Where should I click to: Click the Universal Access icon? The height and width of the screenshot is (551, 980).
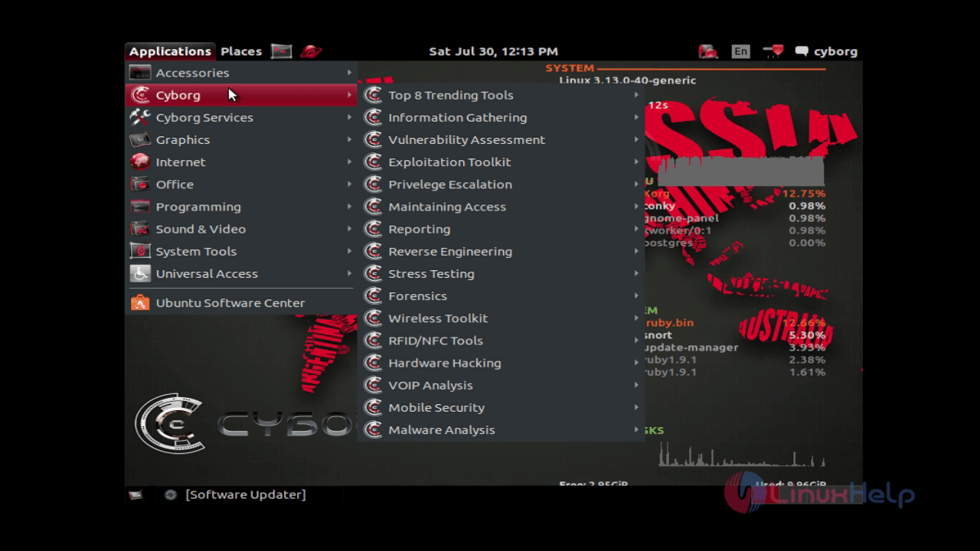click(x=140, y=273)
